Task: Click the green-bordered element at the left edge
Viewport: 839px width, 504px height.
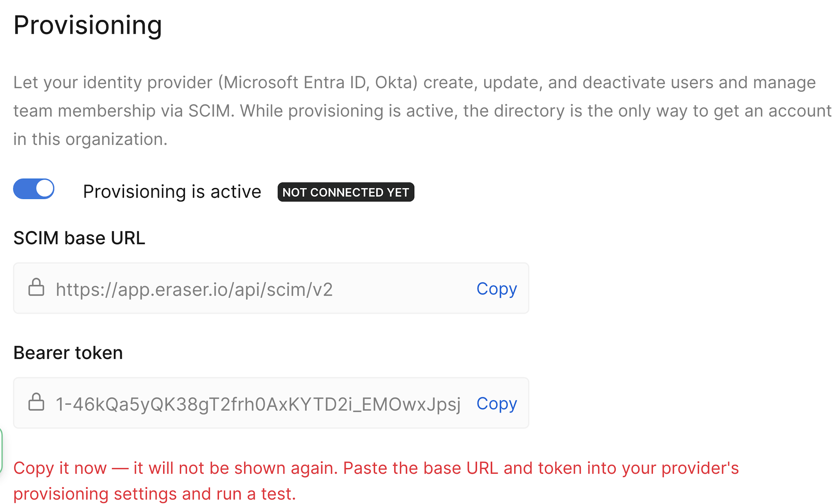Action: click(1, 451)
